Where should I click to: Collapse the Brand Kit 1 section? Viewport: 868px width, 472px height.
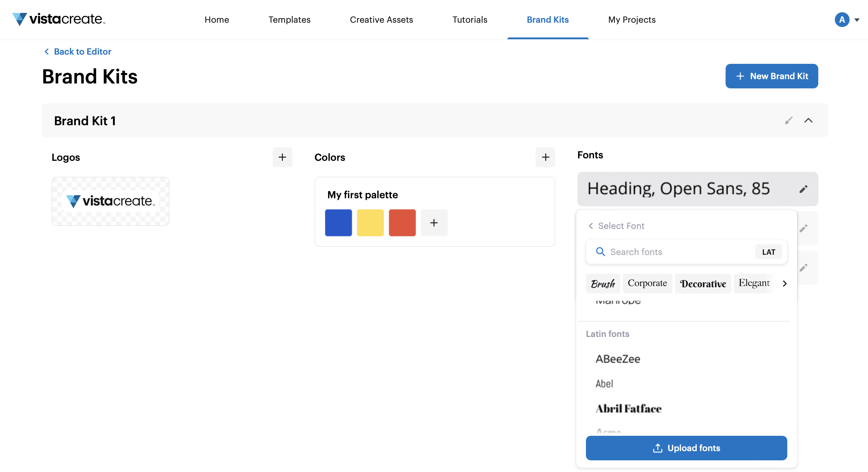(x=808, y=120)
